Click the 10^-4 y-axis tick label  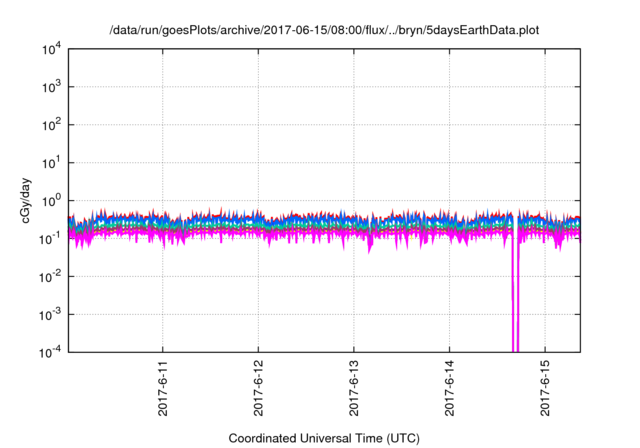tap(50, 352)
